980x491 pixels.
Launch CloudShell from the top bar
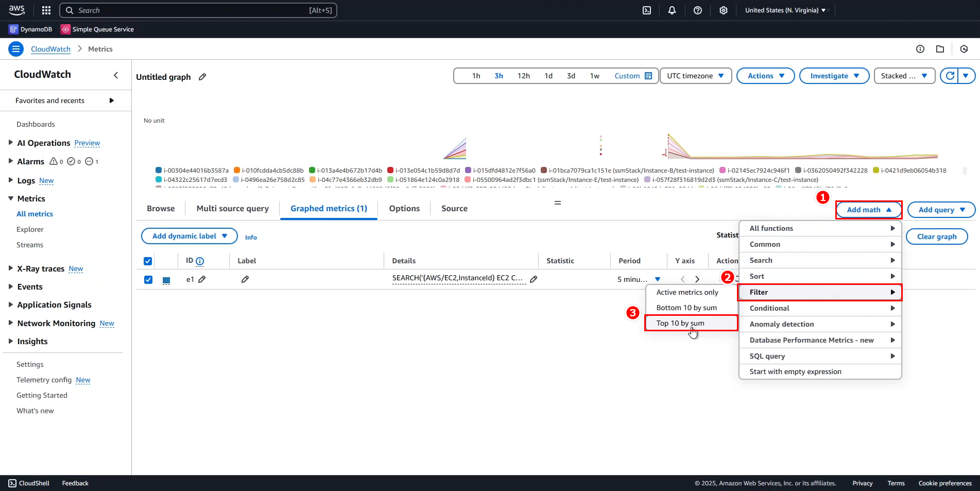pyautogui.click(x=647, y=10)
